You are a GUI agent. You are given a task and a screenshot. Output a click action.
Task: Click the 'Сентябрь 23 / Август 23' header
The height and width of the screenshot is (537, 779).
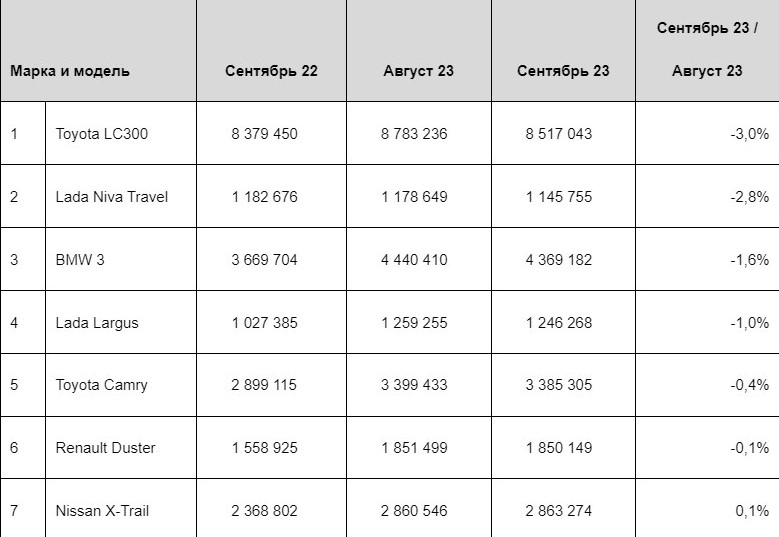[x=707, y=50]
